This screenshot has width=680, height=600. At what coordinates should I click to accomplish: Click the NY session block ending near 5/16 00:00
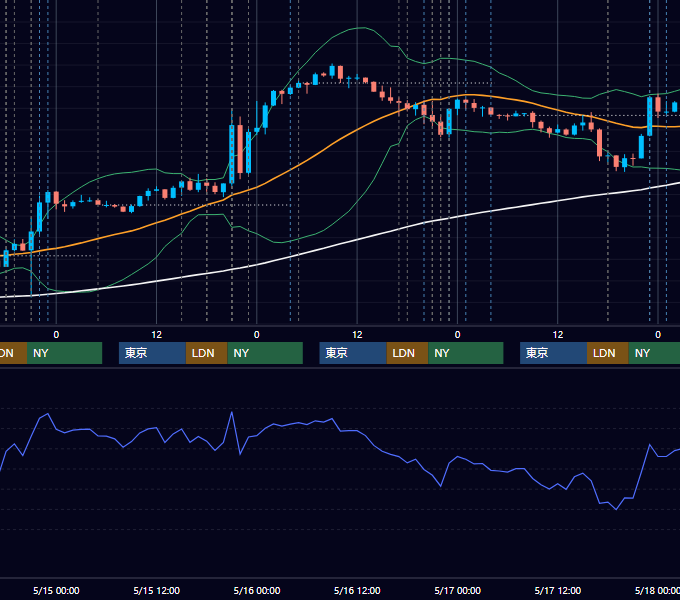coord(265,353)
